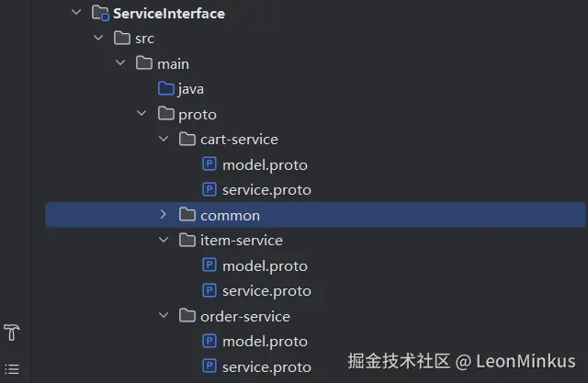
Task: Collapse the order-service folder
Action: 164,316
